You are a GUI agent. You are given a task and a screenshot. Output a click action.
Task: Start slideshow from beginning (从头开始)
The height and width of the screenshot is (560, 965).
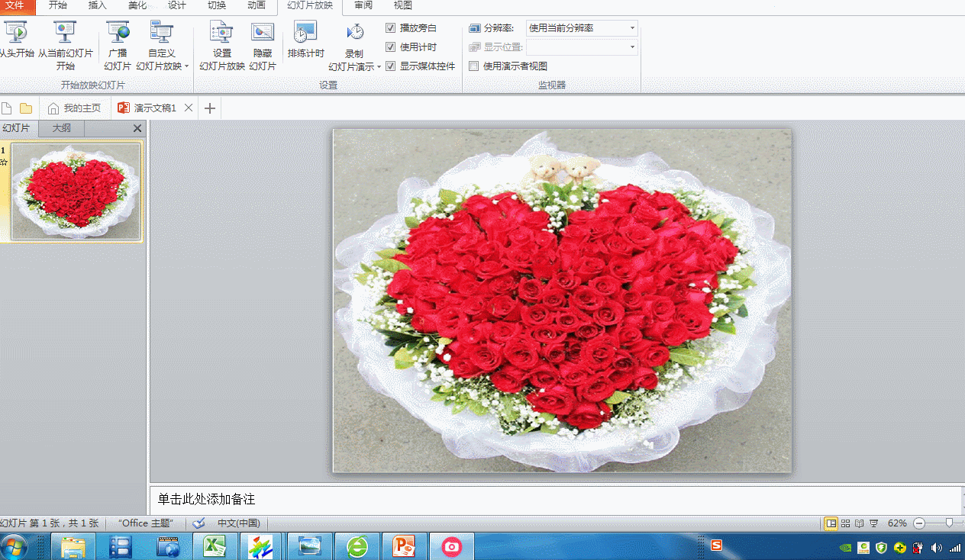(15, 40)
